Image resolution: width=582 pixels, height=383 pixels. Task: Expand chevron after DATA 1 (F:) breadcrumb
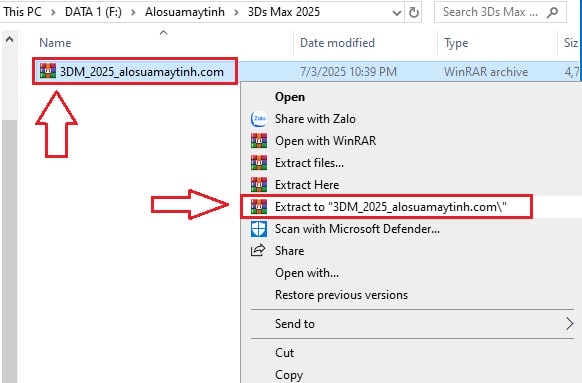point(133,13)
